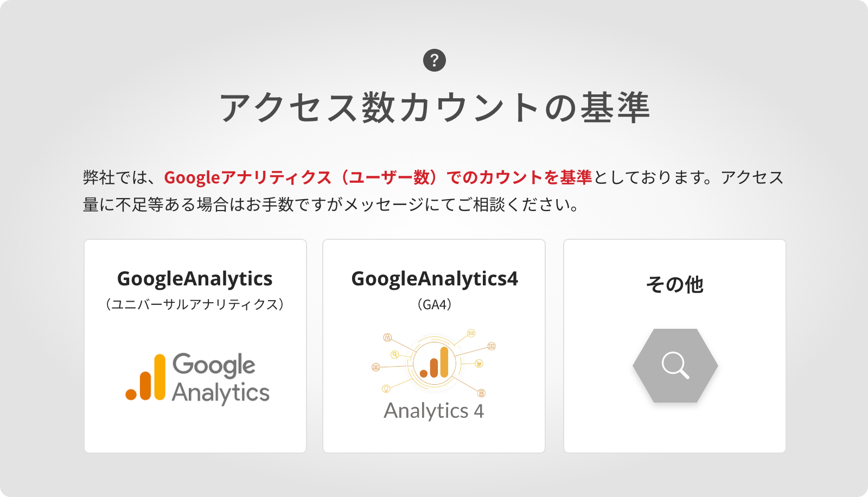This screenshot has width=868, height=497.
Task: Click the lightbulb icon in GA4 graphic
Action: tap(386, 388)
